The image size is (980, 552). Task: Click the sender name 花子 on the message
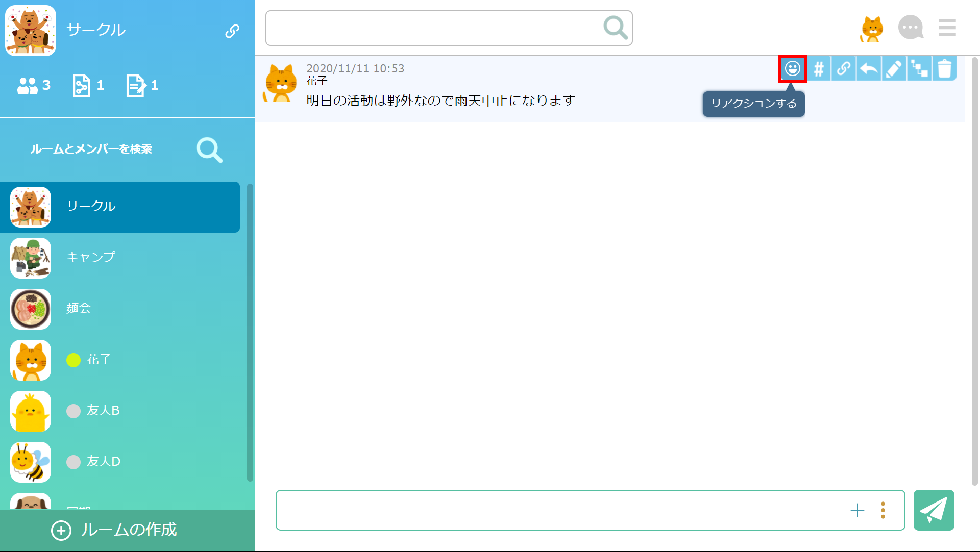(317, 81)
